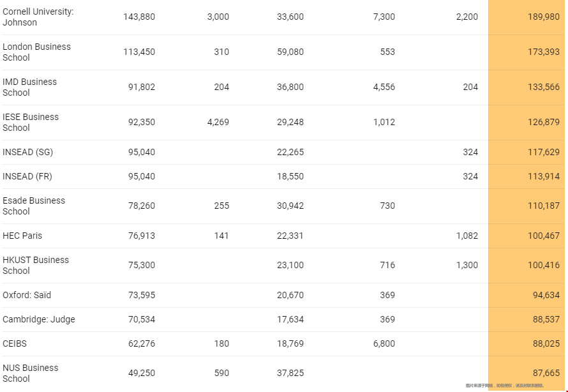Click the small watermark text at bottom
568x392 pixels.
click(x=505, y=386)
